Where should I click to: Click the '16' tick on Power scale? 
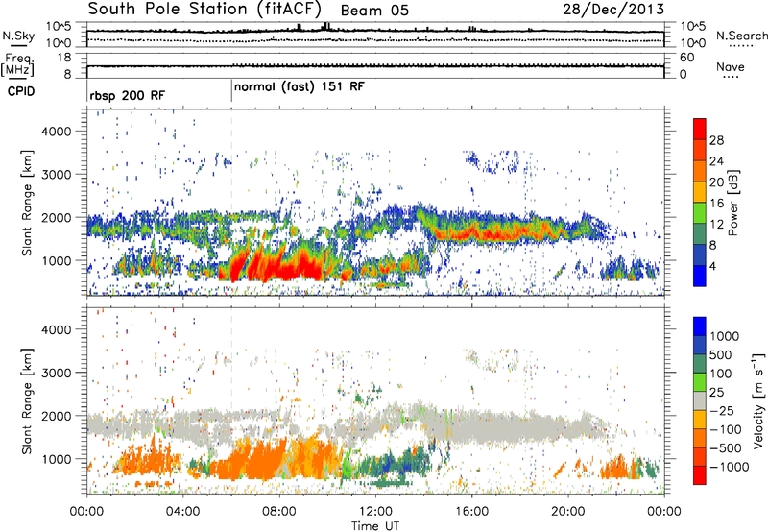click(x=716, y=203)
